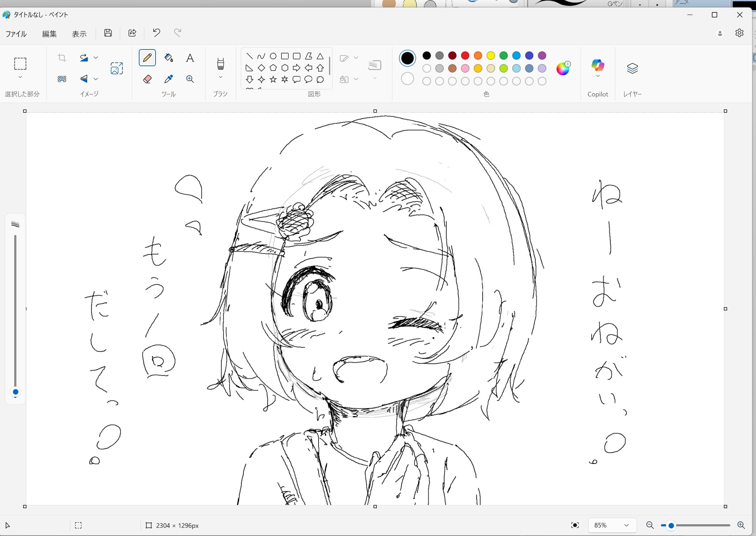
Task: Click the five-point star shape
Action: tap(273, 79)
